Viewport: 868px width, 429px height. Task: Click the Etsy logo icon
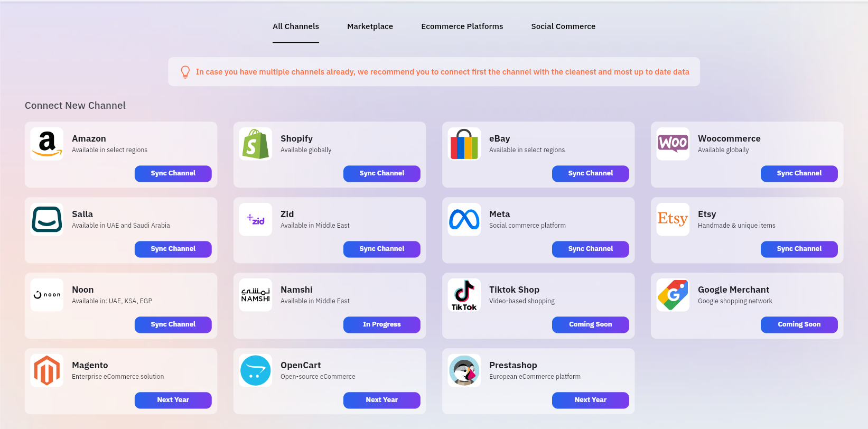coord(673,219)
